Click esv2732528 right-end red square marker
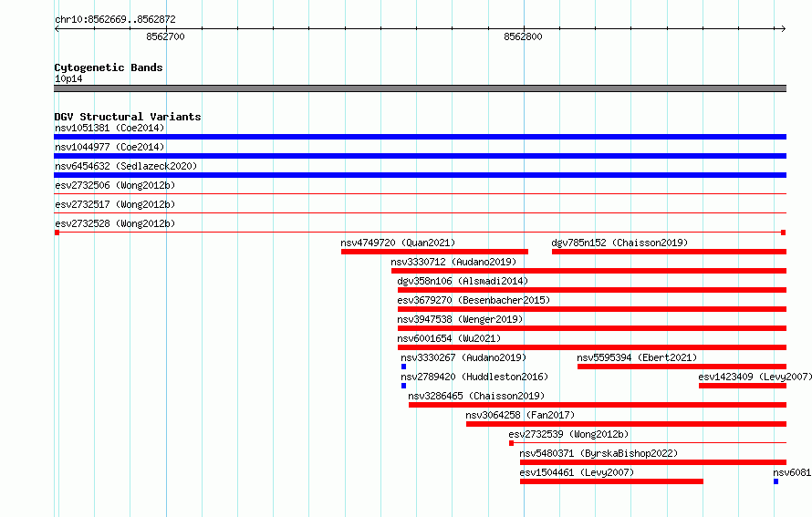This screenshot has height=517, width=812. click(783, 233)
